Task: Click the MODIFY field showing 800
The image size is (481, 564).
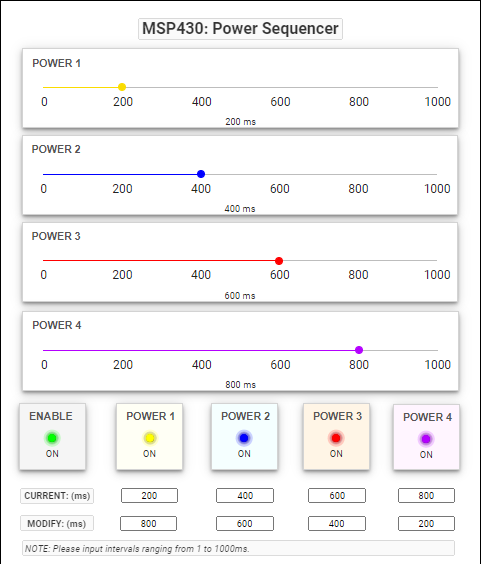Action: coord(149,524)
